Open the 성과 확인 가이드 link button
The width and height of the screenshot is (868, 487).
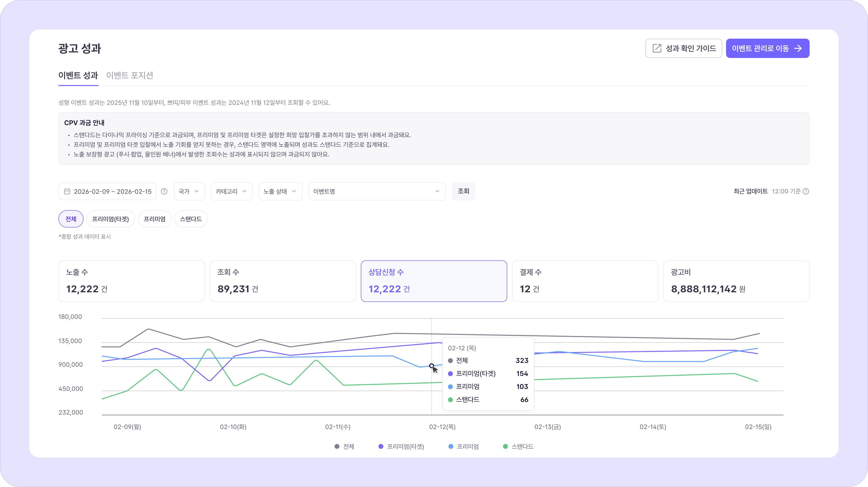click(683, 48)
